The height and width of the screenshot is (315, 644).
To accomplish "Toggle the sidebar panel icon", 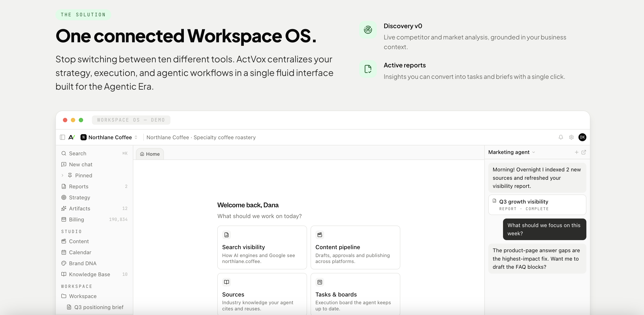I will click(62, 137).
